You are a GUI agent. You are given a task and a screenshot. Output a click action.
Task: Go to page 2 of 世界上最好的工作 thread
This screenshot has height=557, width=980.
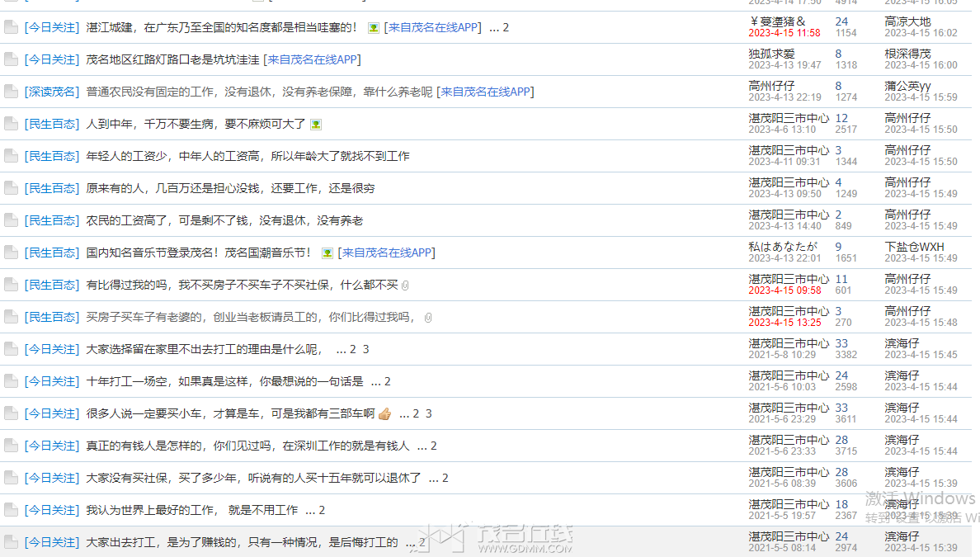click(322, 510)
